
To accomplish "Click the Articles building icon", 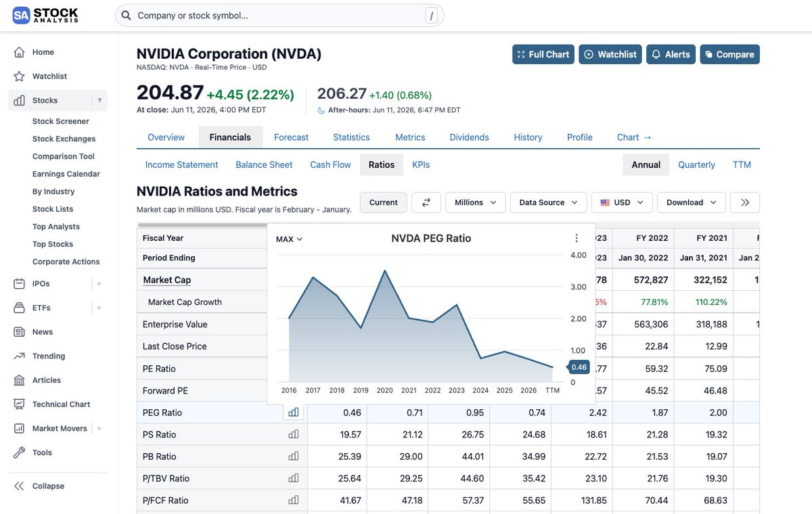I will (20, 380).
